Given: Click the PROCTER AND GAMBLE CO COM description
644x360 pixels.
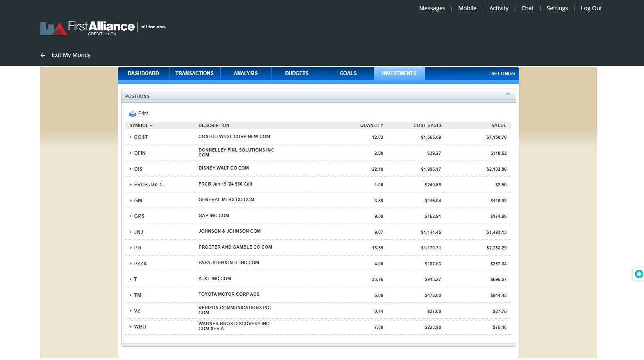Looking at the screenshot, I should point(235,247).
